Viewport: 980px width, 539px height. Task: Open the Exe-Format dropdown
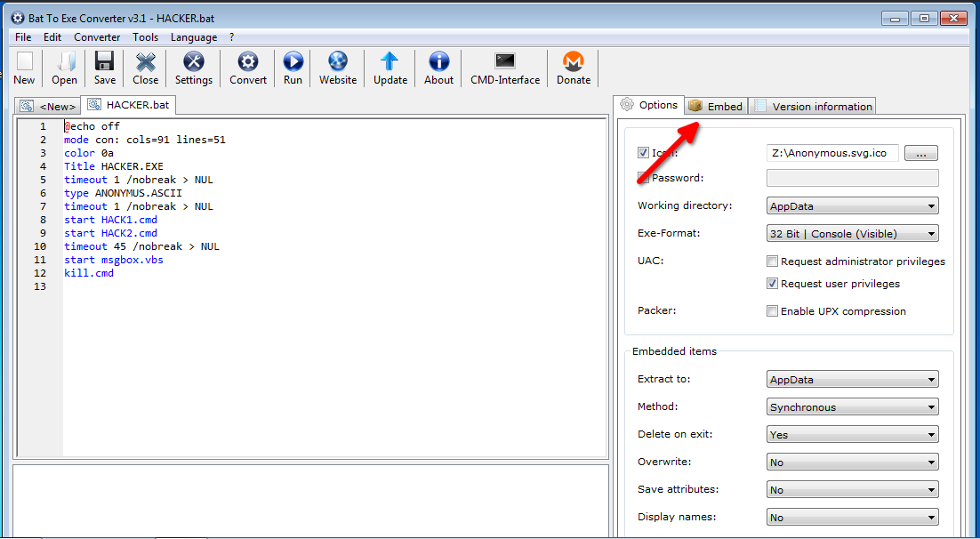coord(853,234)
